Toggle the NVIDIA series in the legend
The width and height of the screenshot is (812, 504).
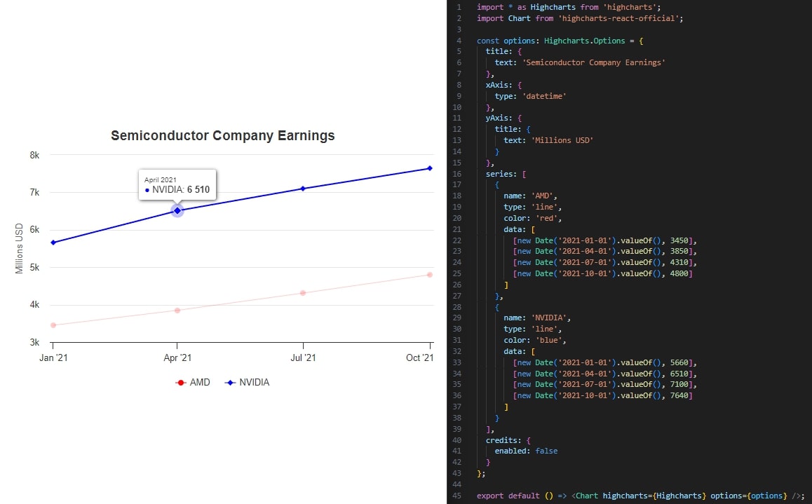[x=247, y=383]
